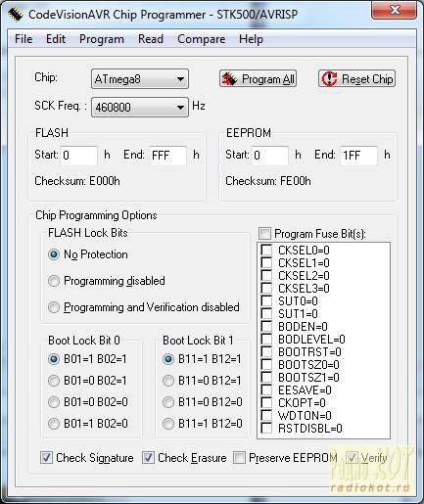Open the Compare menu
This screenshot has width=424, height=504.
pos(202,39)
